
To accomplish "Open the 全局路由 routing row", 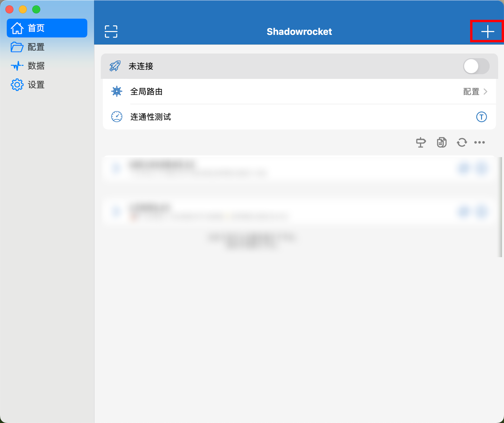I will (x=299, y=92).
